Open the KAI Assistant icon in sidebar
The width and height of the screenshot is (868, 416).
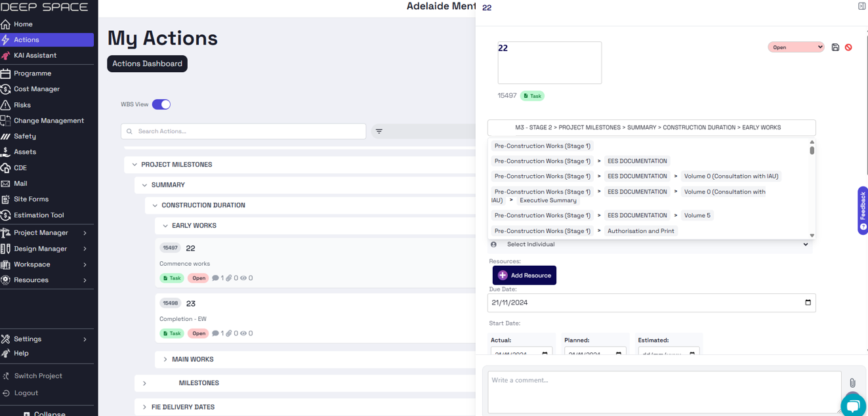(6, 56)
